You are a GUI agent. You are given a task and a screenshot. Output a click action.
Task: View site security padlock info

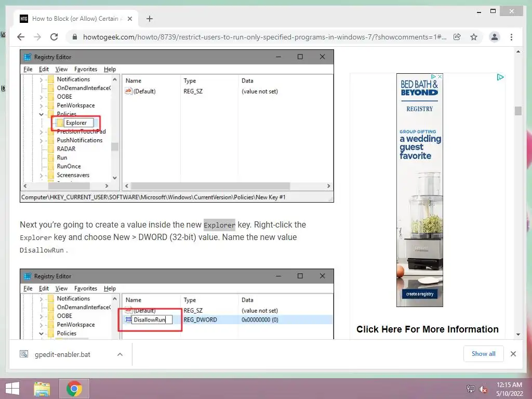pos(75,37)
